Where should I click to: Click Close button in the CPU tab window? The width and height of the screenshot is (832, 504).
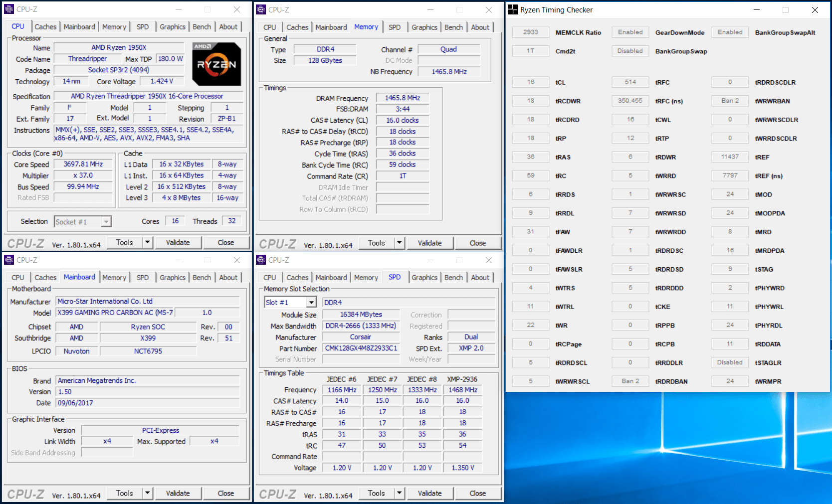pos(226,242)
